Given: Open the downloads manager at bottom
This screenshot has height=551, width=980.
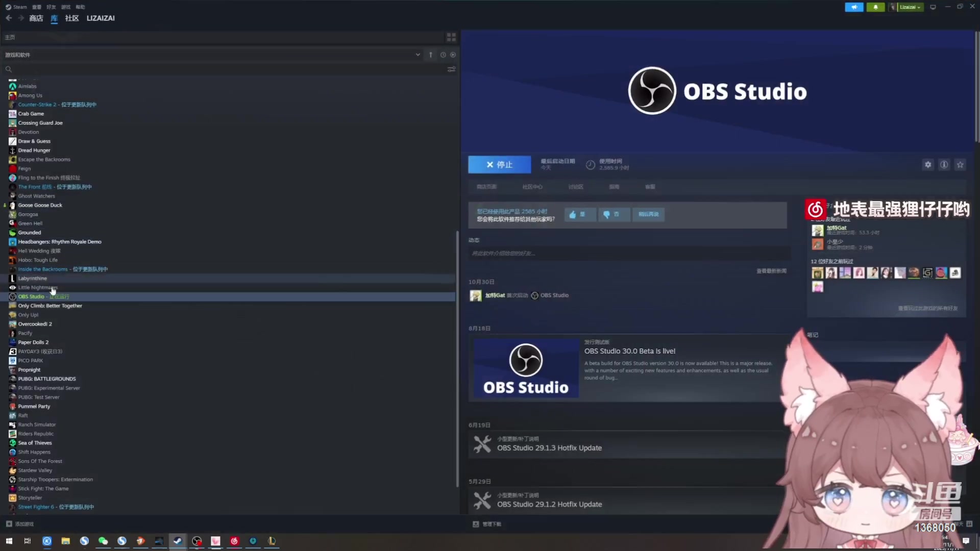Looking at the screenshot, I should pyautogui.click(x=487, y=524).
